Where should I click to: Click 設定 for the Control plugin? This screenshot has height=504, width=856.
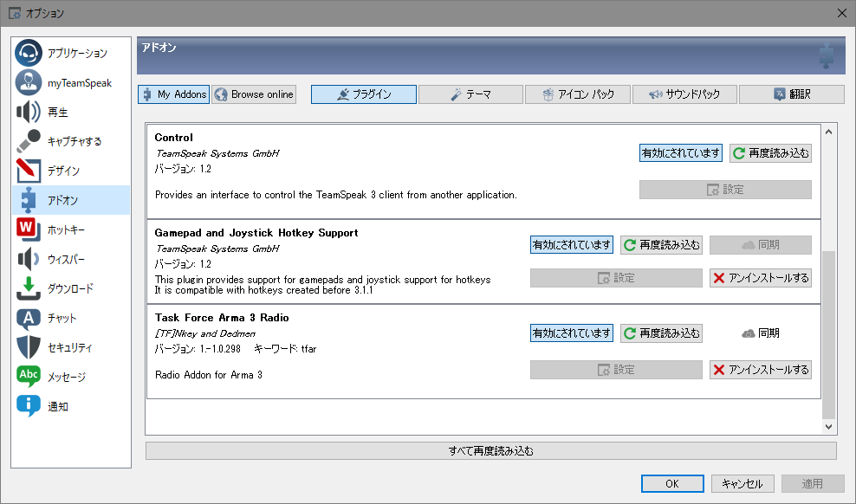point(725,190)
